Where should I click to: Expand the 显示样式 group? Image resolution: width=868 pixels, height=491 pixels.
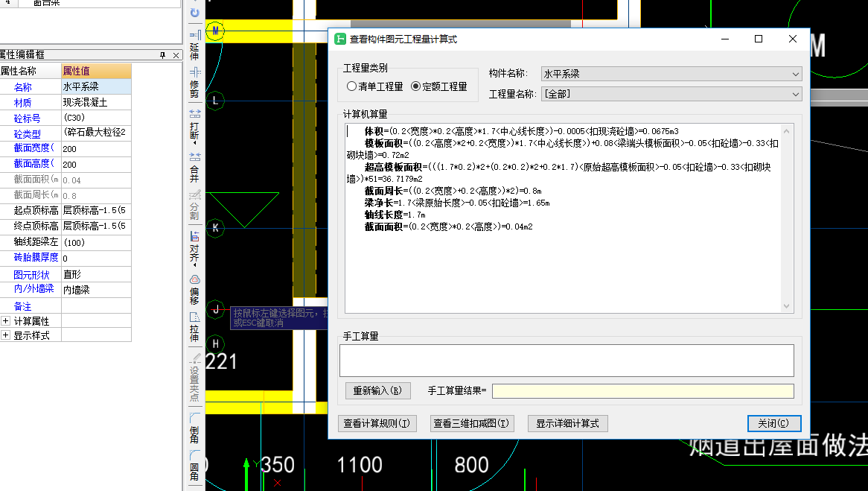pos(5,335)
